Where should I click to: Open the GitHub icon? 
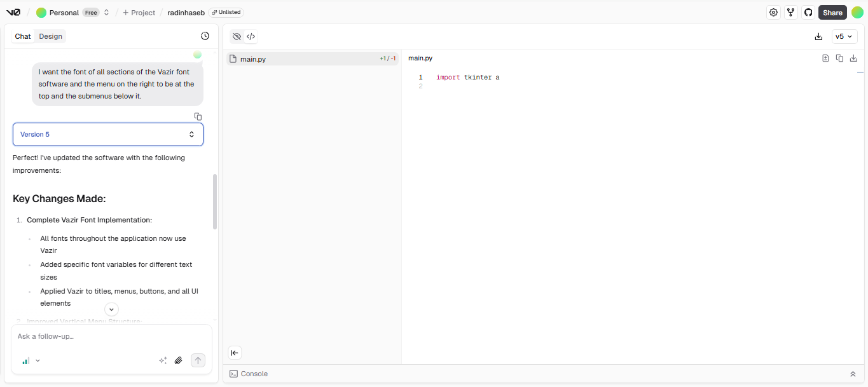coord(808,12)
